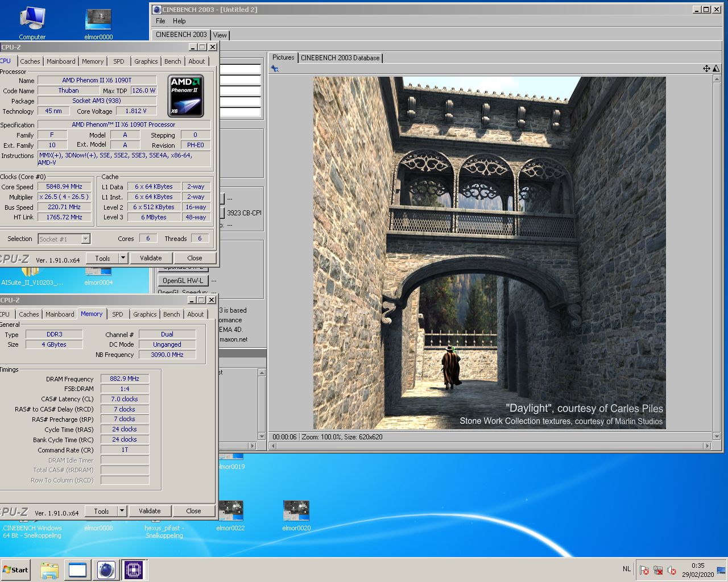Switch to the View tab in Cinebench
The height and width of the screenshot is (582, 728).
click(220, 35)
